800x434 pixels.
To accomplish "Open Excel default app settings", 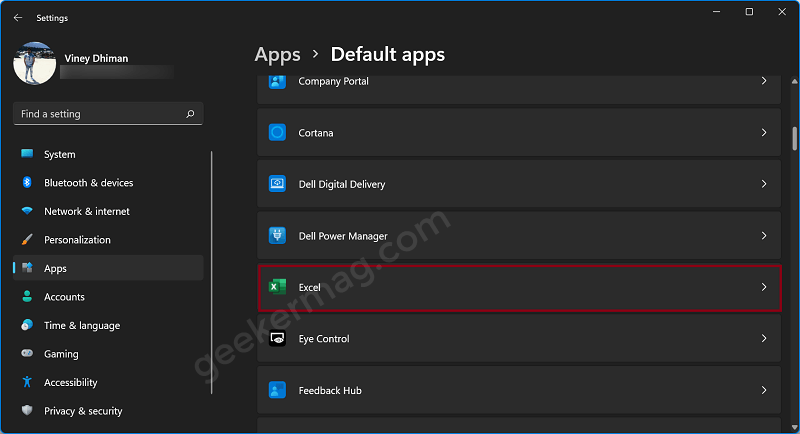I will [519, 288].
